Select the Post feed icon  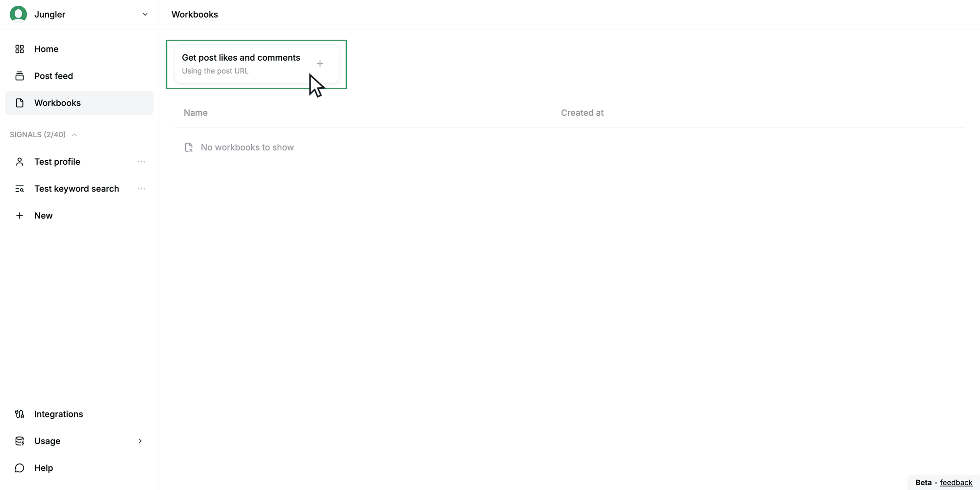click(20, 76)
